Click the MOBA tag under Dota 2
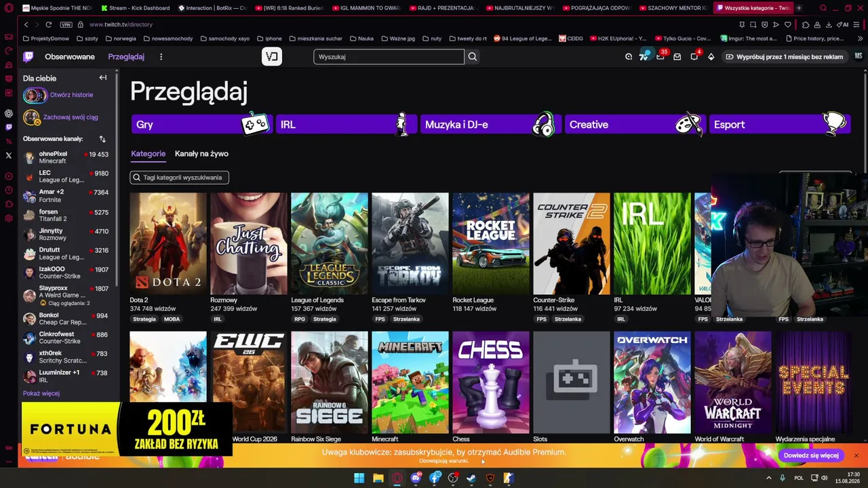 tap(172, 319)
